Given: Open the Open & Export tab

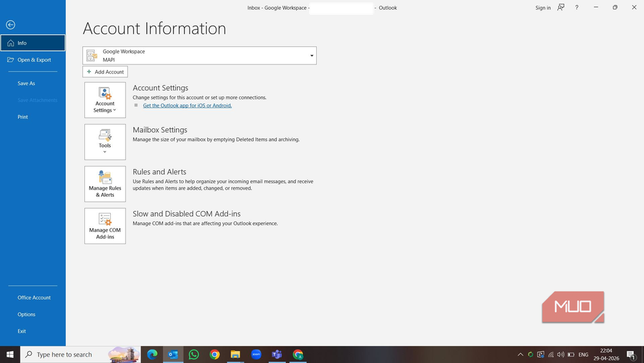Looking at the screenshot, I should 33,59.
